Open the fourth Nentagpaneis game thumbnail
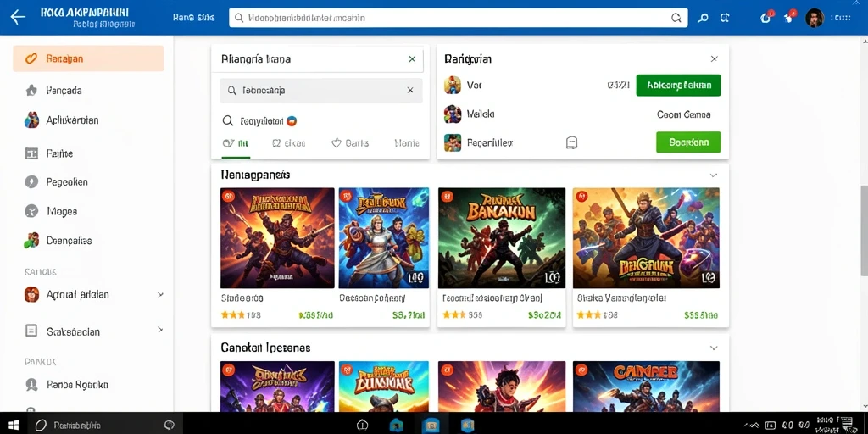 click(x=646, y=238)
